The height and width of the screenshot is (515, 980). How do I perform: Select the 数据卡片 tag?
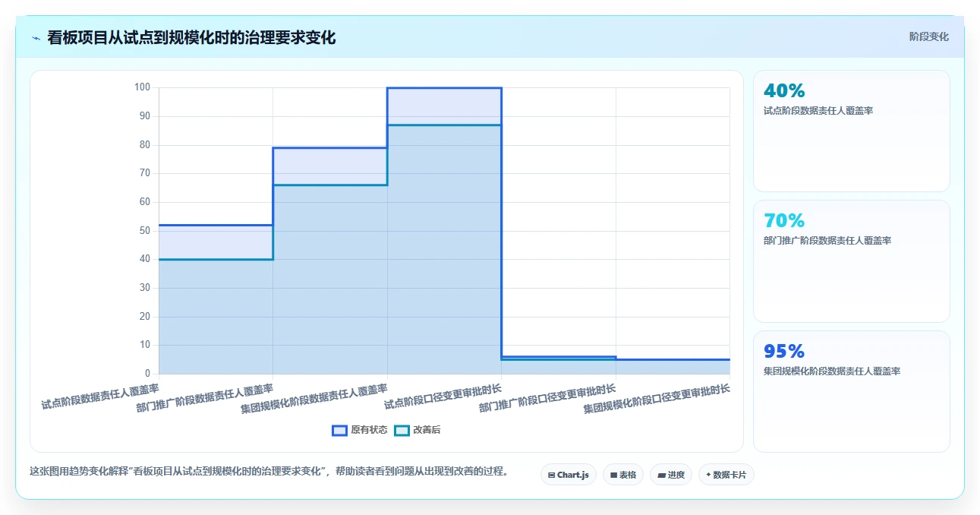726,475
